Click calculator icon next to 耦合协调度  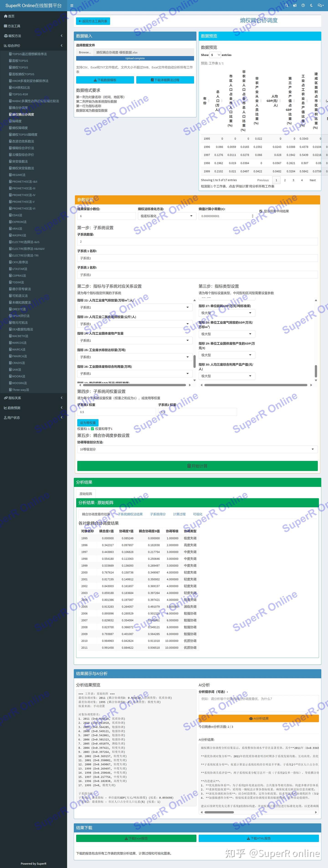(x=10, y=108)
